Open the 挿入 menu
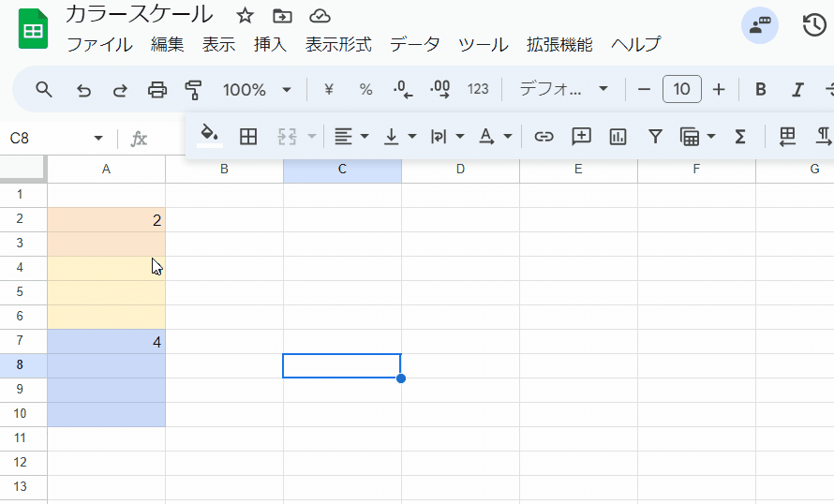Screen dimensions: 834x504 pyautogui.click(x=270, y=44)
